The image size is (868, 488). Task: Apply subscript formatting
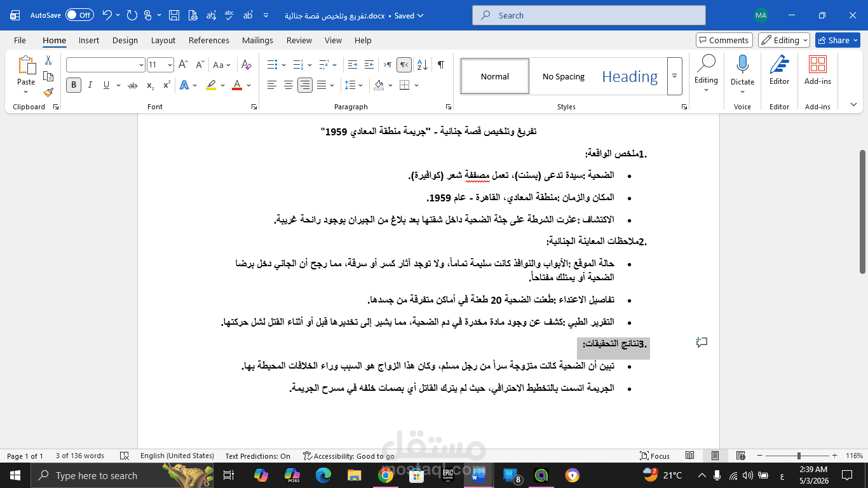[x=150, y=85]
